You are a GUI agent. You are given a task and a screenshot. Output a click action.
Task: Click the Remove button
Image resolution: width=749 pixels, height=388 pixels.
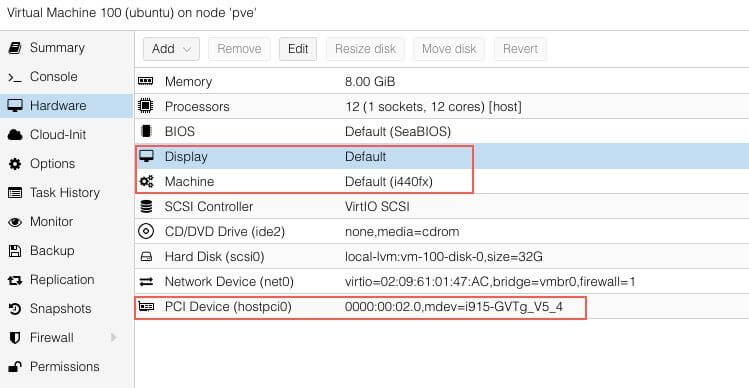[239, 49]
